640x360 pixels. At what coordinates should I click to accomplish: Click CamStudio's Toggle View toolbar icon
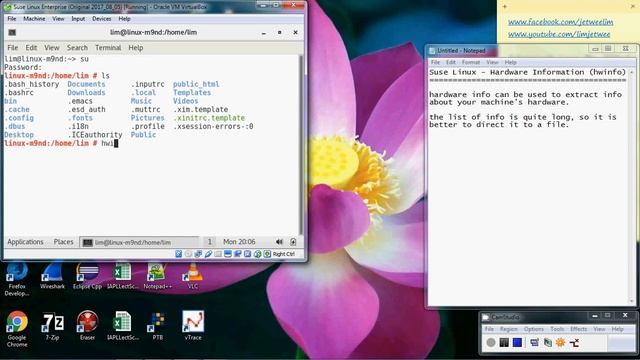[534, 342]
